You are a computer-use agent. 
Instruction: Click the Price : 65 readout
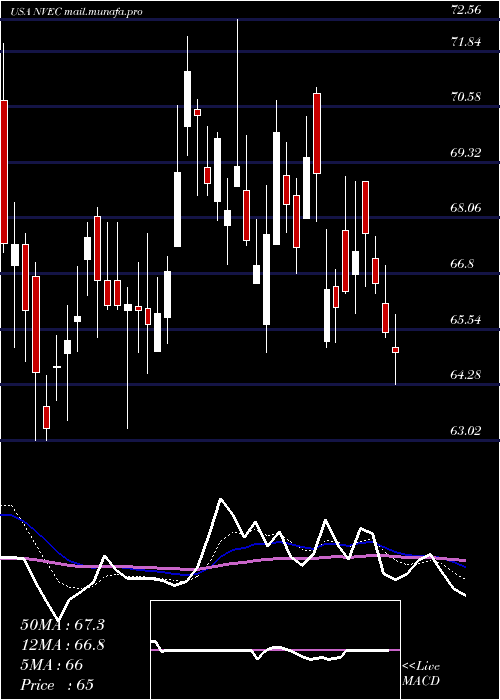coord(57,685)
